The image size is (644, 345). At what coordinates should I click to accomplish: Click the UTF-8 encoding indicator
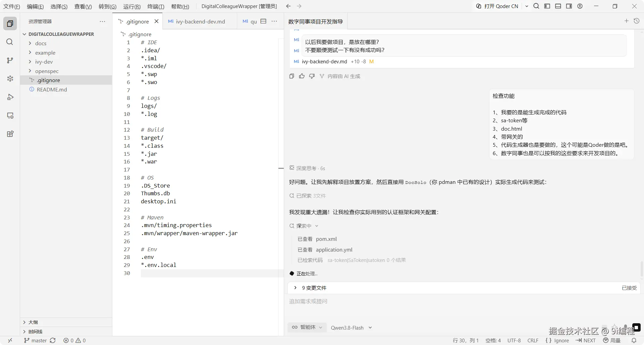click(x=514, y=340)
